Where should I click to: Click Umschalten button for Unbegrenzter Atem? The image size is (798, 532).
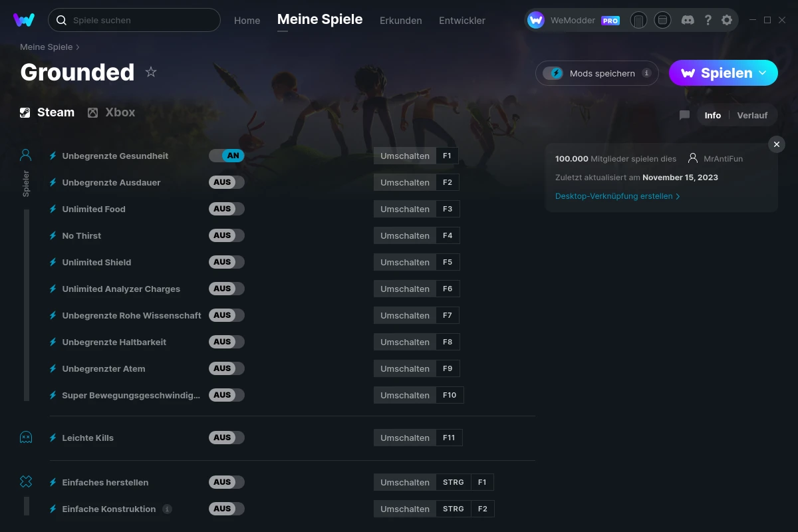405,368
